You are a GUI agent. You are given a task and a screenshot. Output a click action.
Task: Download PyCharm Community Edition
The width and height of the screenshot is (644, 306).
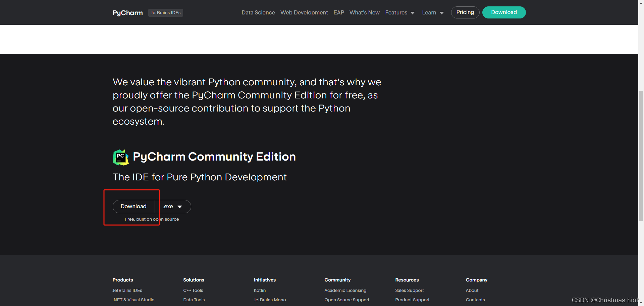pyautogui.click(x=133, y=207)
